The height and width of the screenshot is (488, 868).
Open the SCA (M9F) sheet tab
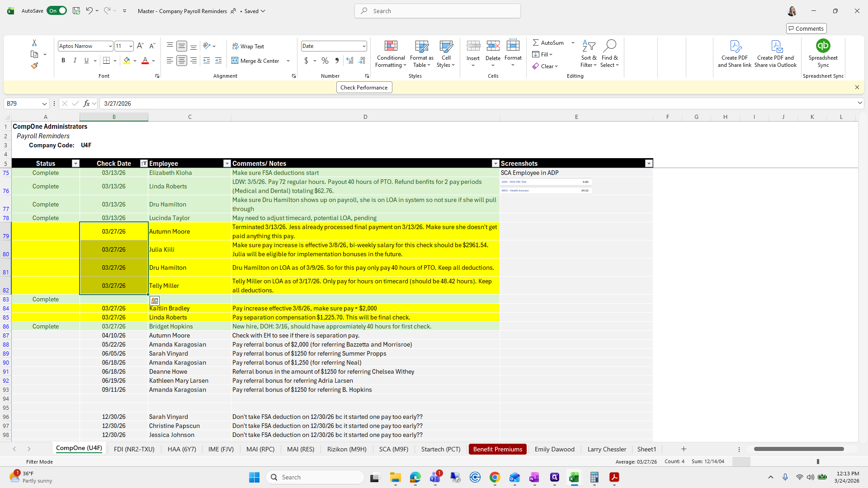click(x=393, y=449)
